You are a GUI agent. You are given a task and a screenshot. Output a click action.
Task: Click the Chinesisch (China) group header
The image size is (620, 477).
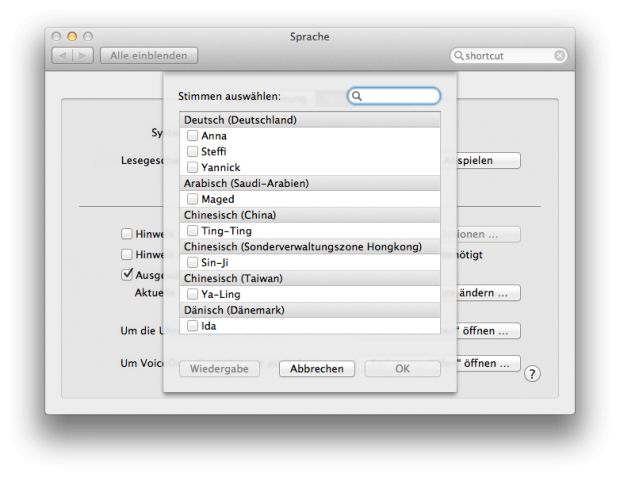pos(310,215)
